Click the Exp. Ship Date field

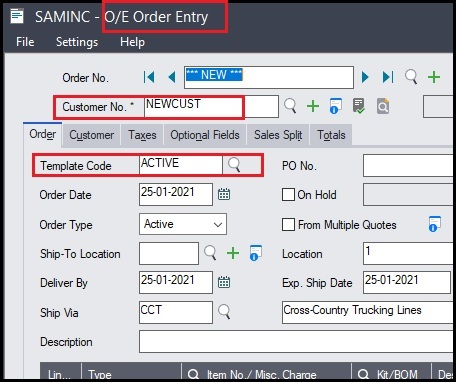click(x=407, y=282)
